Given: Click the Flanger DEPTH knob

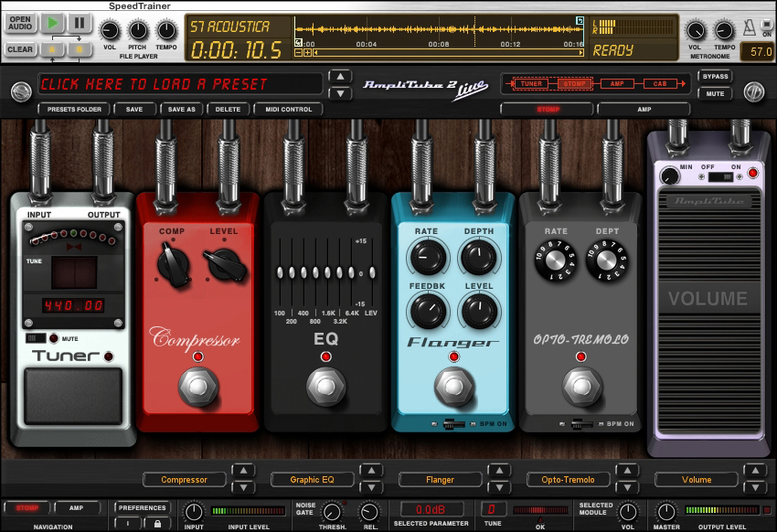Looking at the screenshot, I should point(479,257).
